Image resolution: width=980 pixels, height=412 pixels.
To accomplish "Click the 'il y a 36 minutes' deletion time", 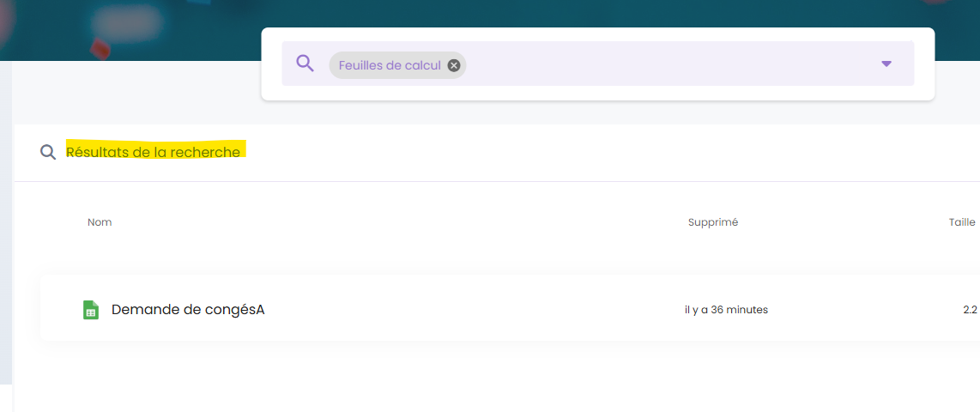I will point(726,310).
